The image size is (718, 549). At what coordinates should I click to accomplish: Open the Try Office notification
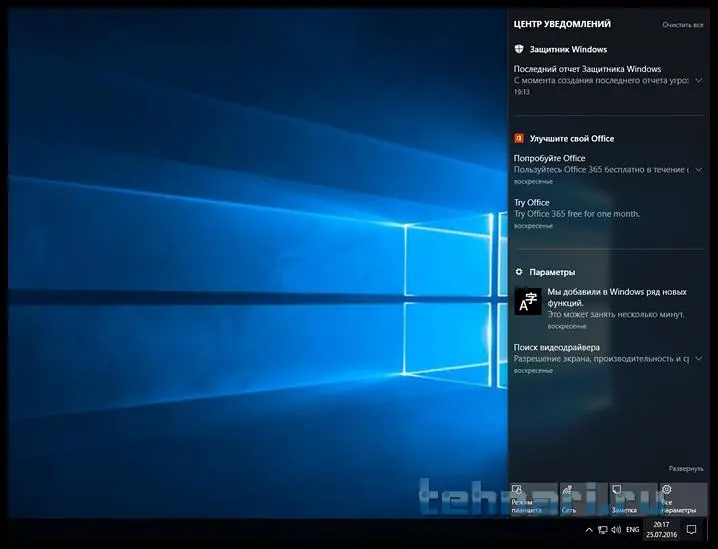tap(608, 214)
